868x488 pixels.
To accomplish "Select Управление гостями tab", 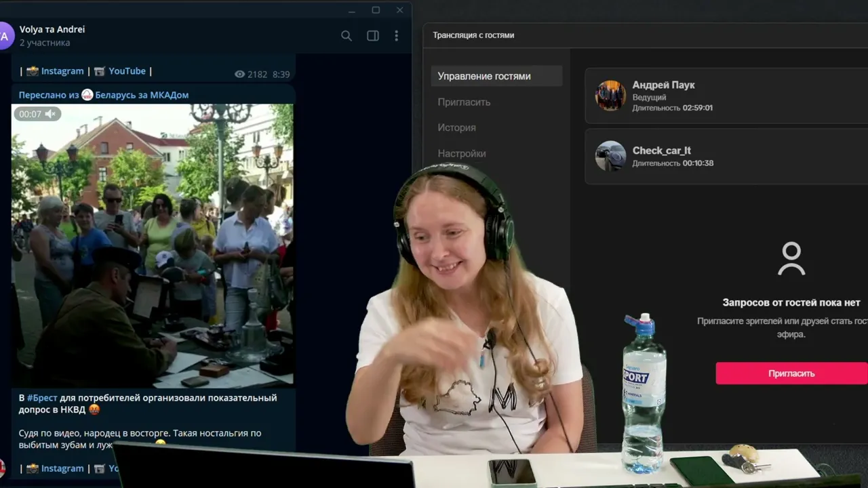I will [x=496, y=76].
